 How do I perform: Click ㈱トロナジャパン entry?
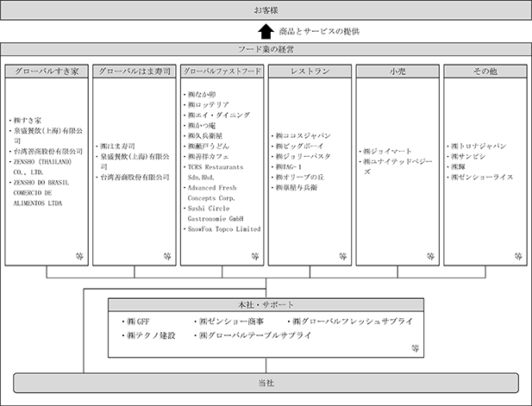point(479,147)
